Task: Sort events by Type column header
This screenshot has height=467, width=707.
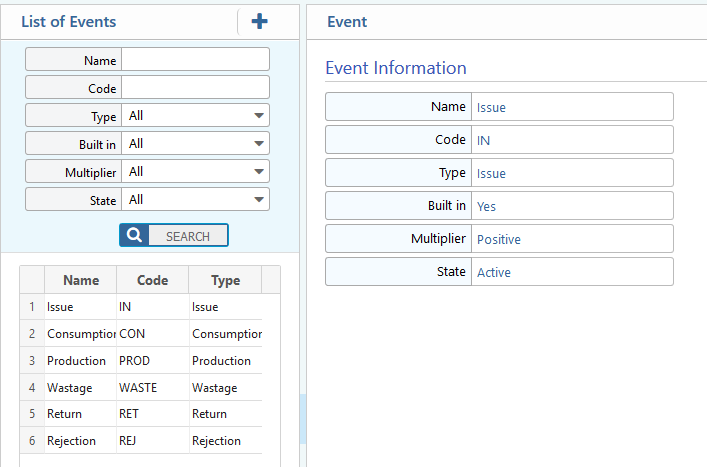Action: coord(225,280)
